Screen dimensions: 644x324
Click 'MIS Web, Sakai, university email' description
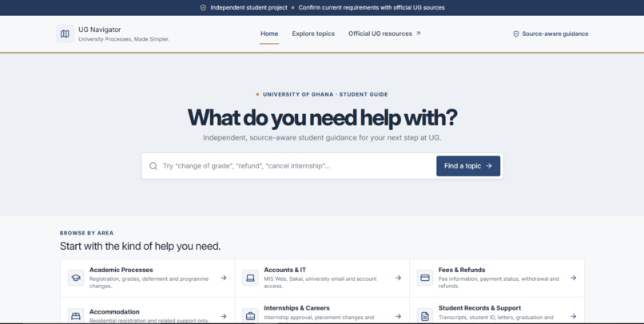click(320, 283)
